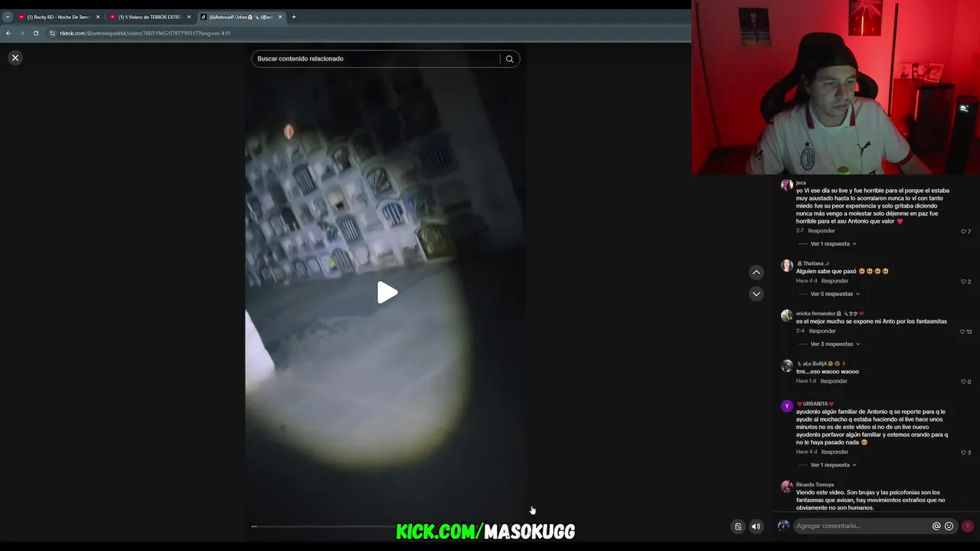
Task: Open Thatiana's profile avatar
Action: pyautogui.click(x=786, y=266)
